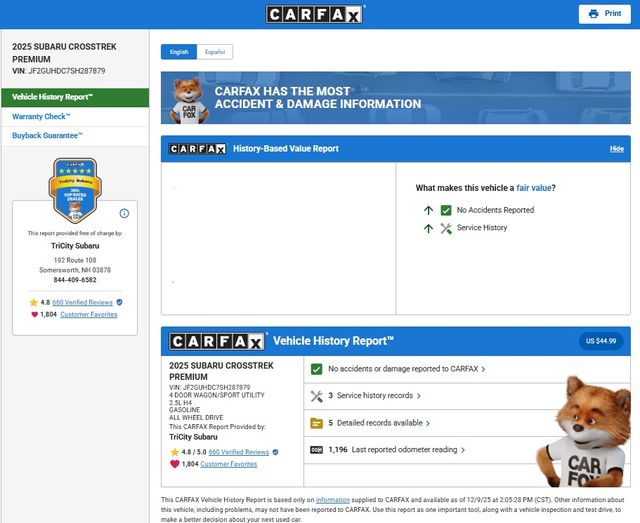
Task: Click the wrench Service History icon
Action: 446,228
